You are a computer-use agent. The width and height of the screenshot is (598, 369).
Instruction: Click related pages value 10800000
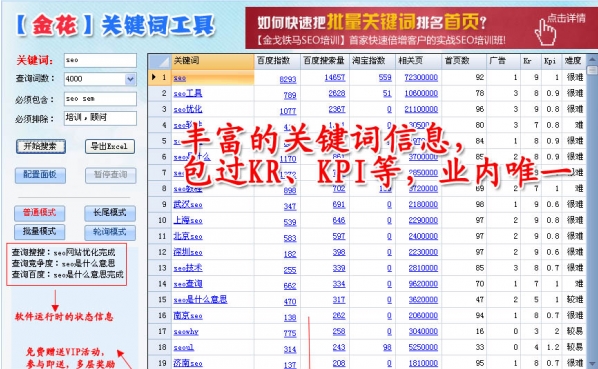click(x=421, y=94)
